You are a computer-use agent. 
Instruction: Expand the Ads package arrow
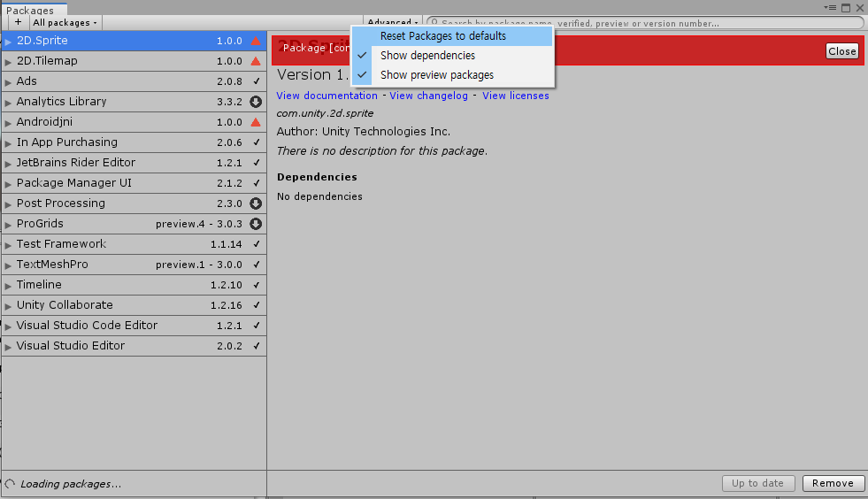[x=8, y=82]
